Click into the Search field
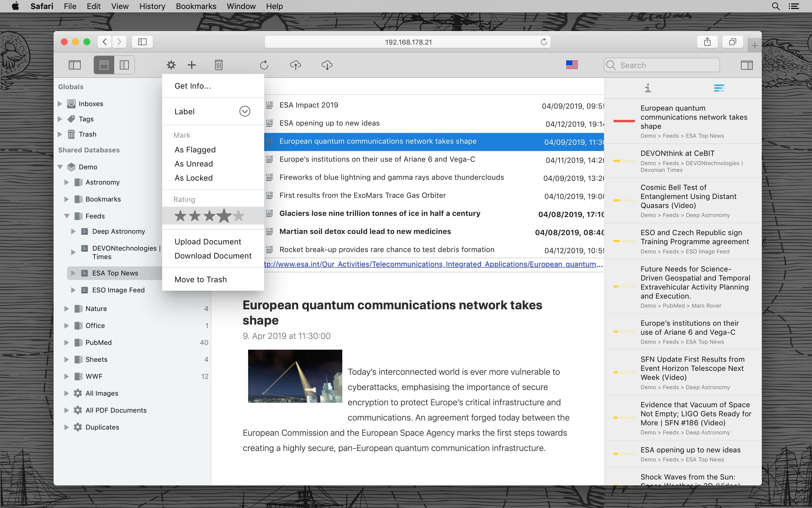812x508 pixels. (662, 65)
